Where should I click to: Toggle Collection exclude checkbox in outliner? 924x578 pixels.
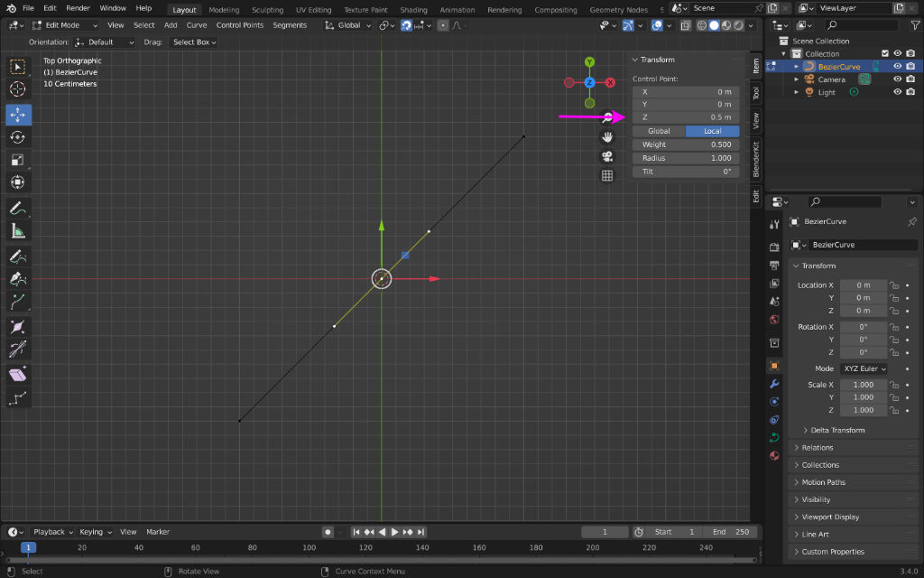(x=885, y=53)
